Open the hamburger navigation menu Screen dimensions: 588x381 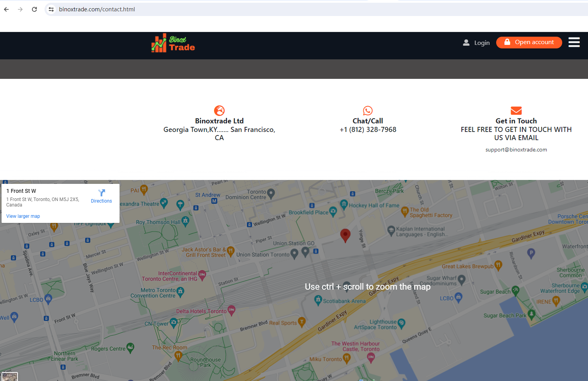[574, 42]
